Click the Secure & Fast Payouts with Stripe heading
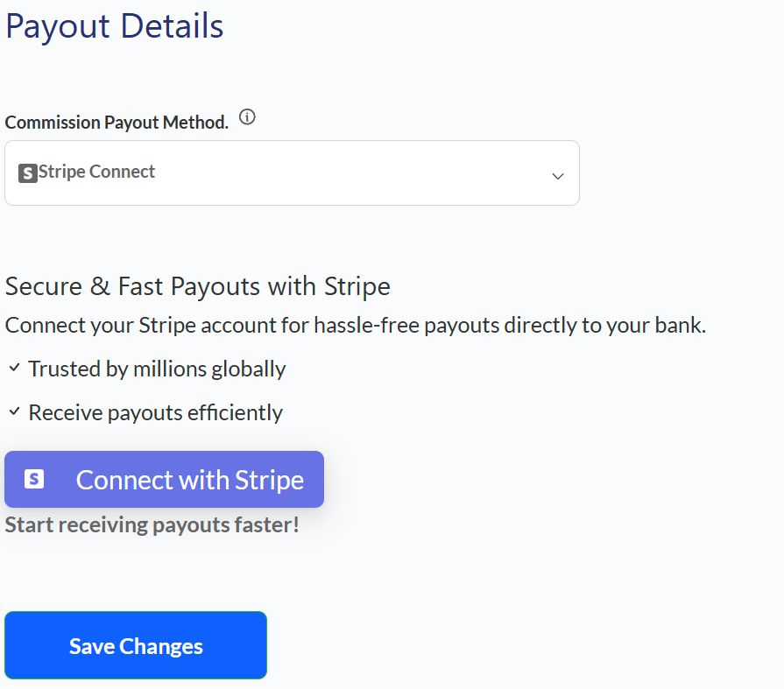Image resolution: width=784 pixels, height=689 pixels. [x=197, y=287]
